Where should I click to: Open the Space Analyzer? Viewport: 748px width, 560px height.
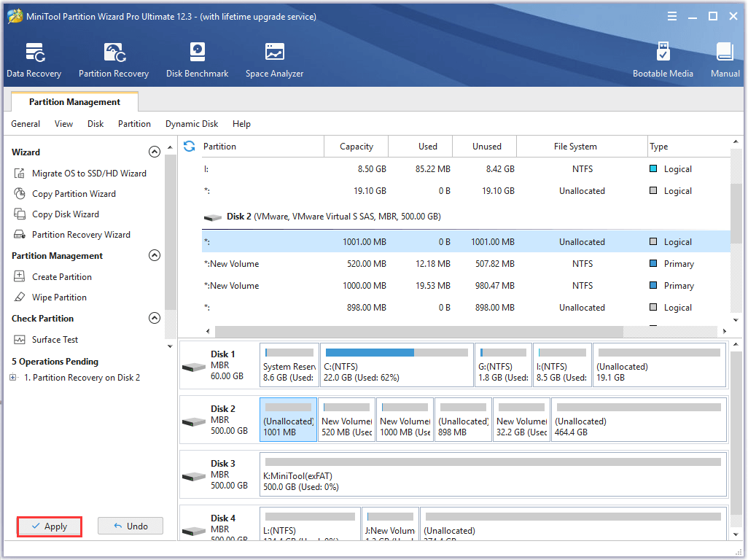(x=274, y=58)
